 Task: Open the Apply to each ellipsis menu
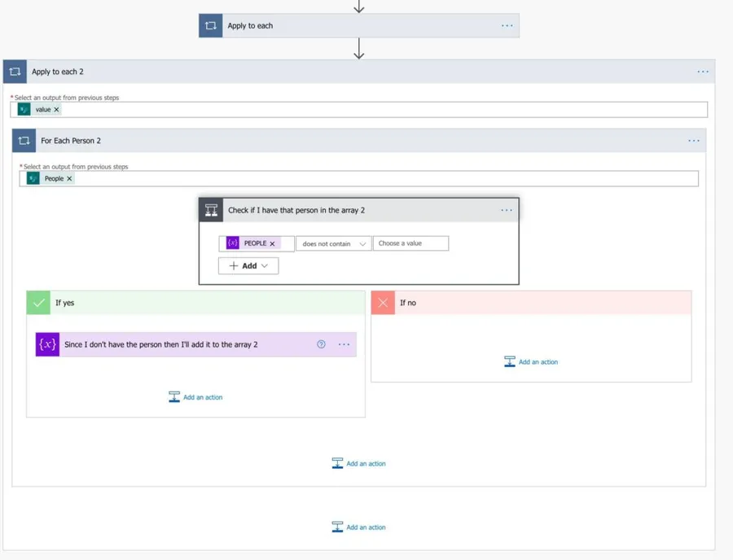point(507,26)
